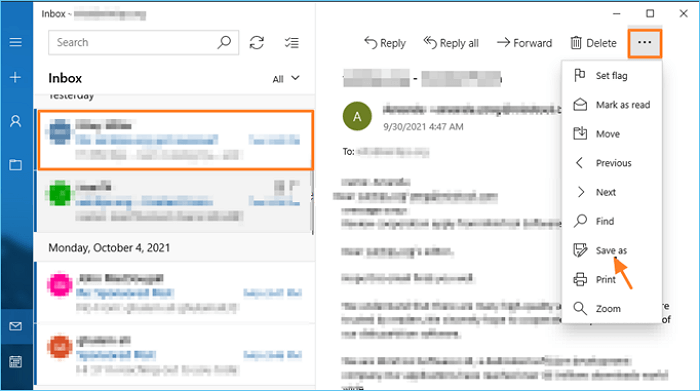Click Reply all button
Viewport: 700px width, 391px height.
point(451,43)
